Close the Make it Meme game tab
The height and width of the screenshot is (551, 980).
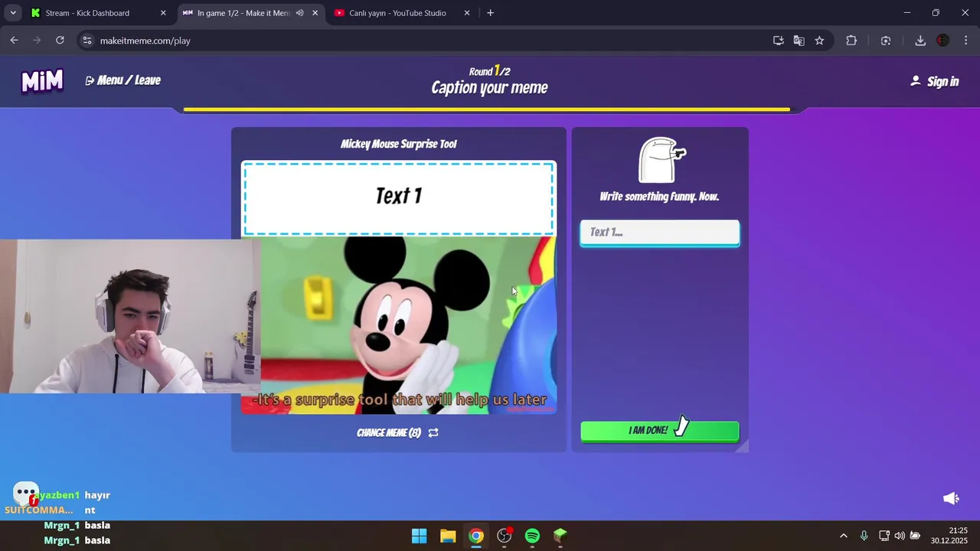[x=315, y=13]
